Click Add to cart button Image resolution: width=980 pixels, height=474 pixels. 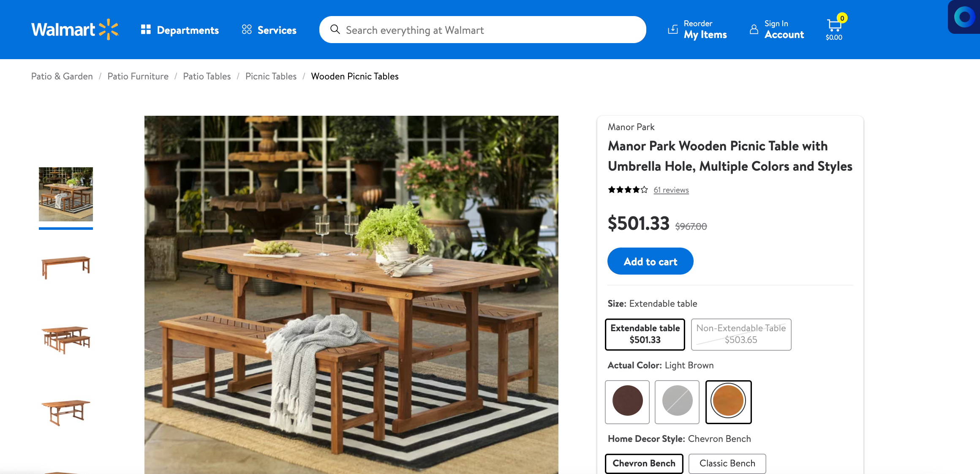[650, 261]
